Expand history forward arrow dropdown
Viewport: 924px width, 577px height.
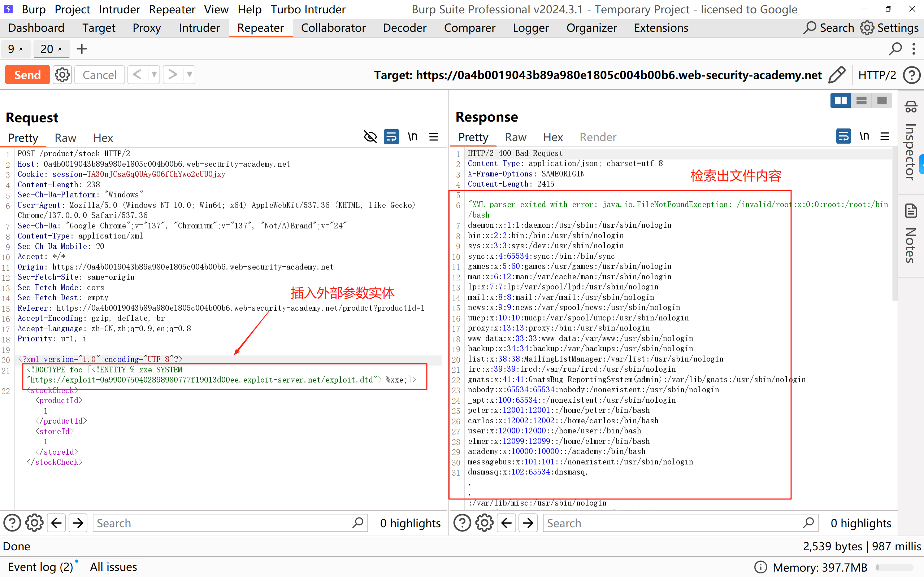189,74
